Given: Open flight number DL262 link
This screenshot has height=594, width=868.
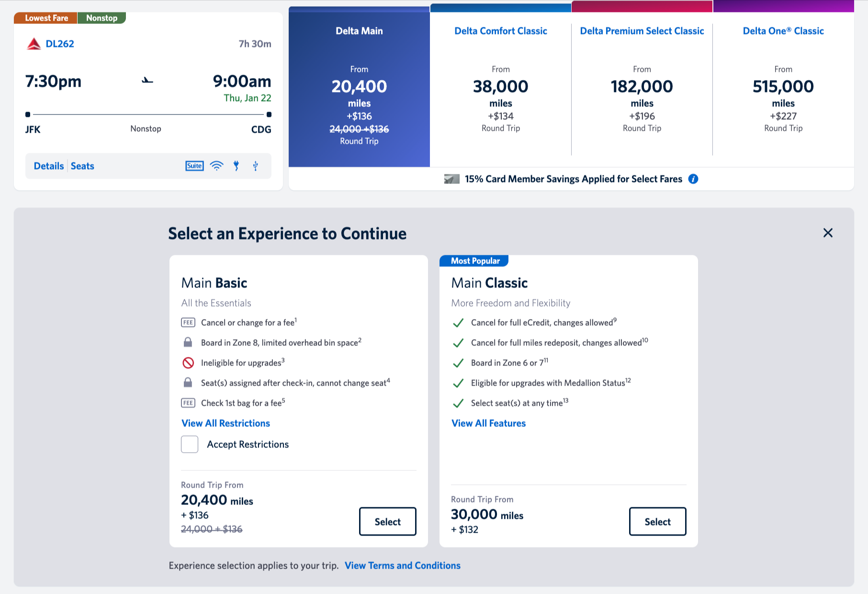Looking at the screenshot, I should 60,44.
